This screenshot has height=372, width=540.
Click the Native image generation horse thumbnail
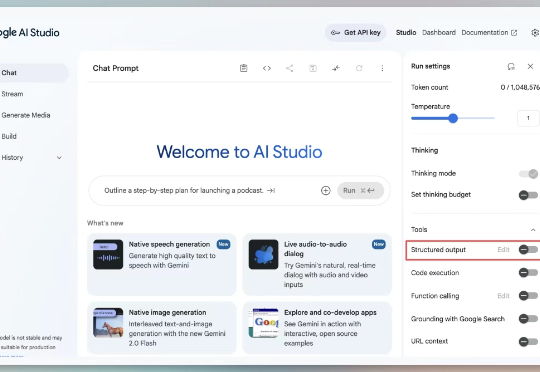(108, 323)
